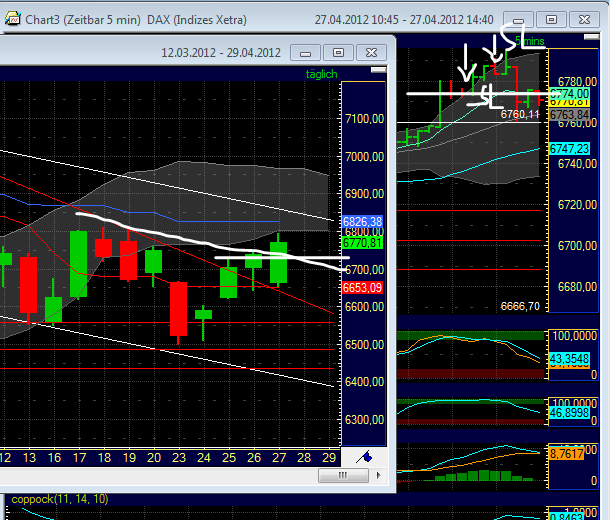Close the Chart3 Zeitbar 5 min window
This screenshot has height=520, width=610.
[584, 19]
